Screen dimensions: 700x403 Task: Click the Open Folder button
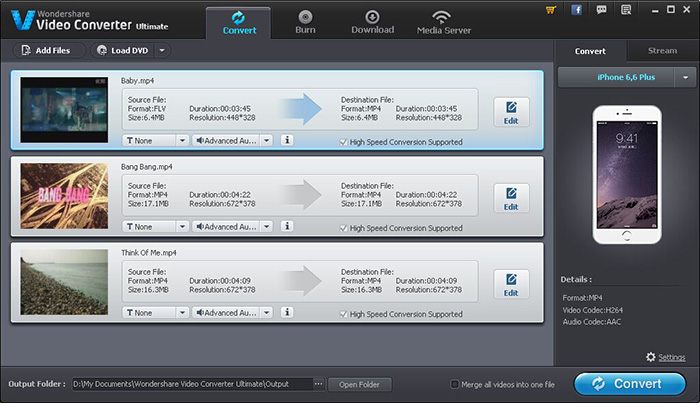[x=359, y=384]
